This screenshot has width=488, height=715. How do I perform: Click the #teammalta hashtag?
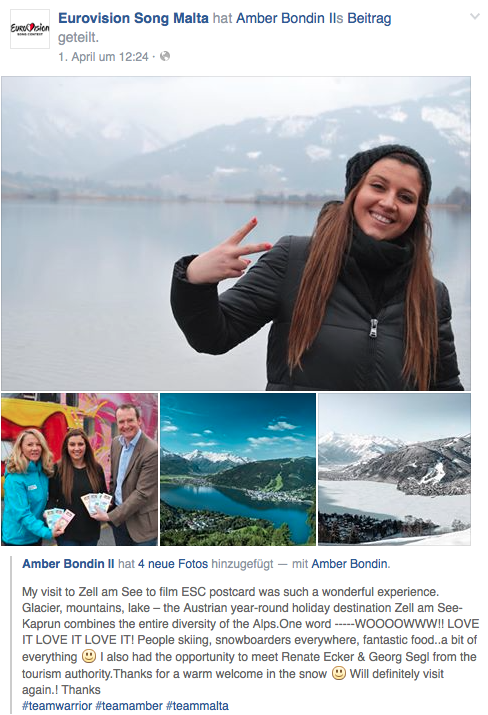tap(197, 706)
